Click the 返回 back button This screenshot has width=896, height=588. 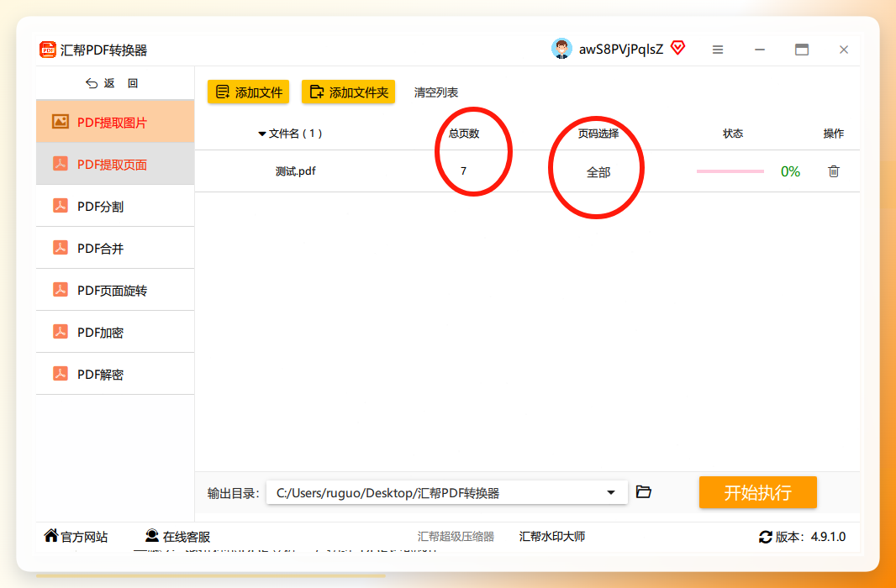coord(112,83)
